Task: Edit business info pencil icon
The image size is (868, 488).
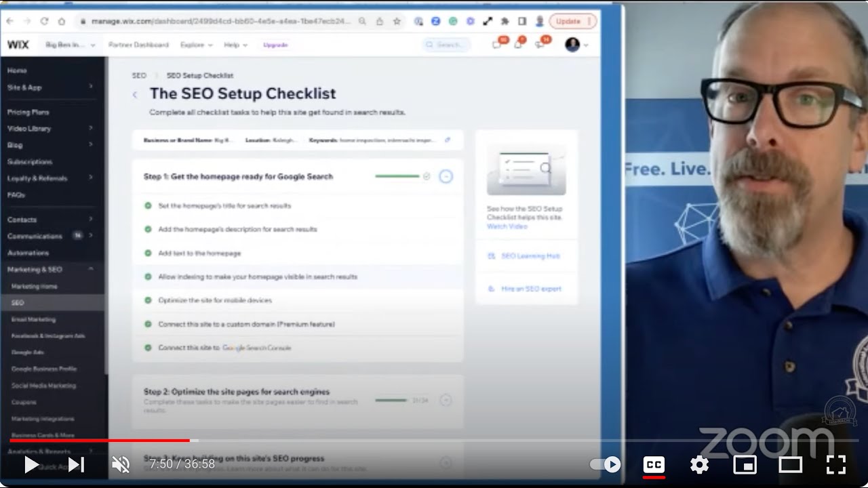Action: [x=448, y=140]
